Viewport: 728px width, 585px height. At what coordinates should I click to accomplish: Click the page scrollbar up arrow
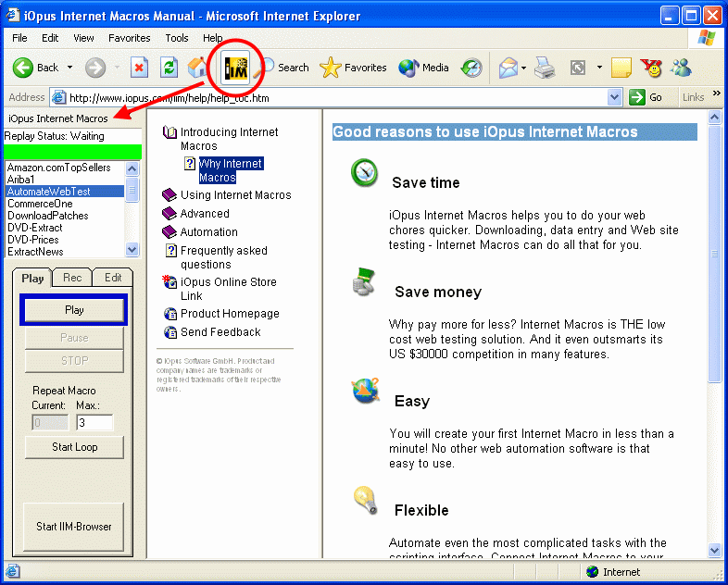(714, 117)
